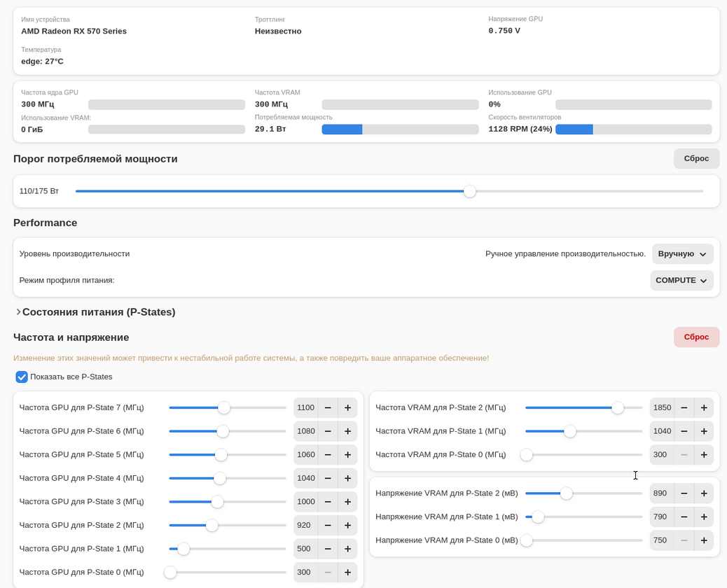Click the GPU P-State 2 value field 920
Screen dimensions: 727x588
tap(305, 526)
